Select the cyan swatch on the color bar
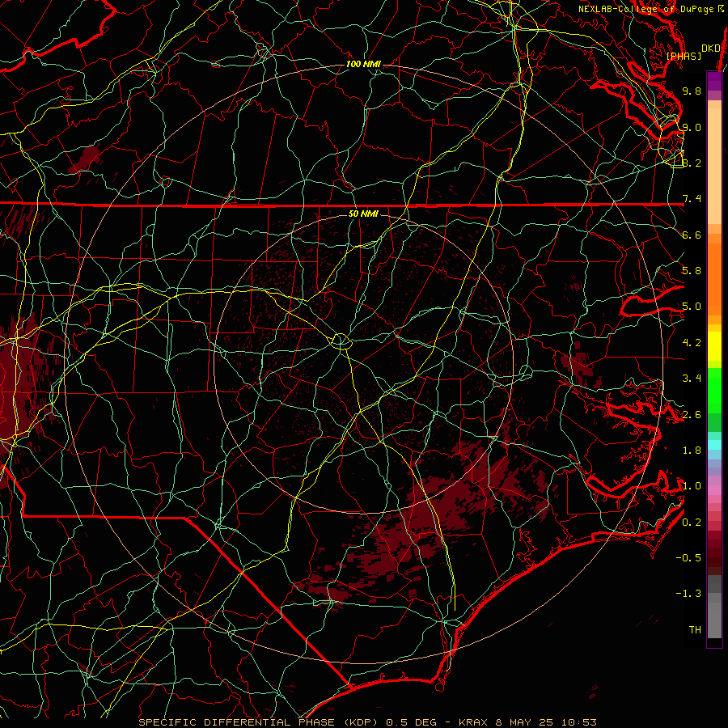Screen dimensions: 728x728 click(x=714, y=445)
